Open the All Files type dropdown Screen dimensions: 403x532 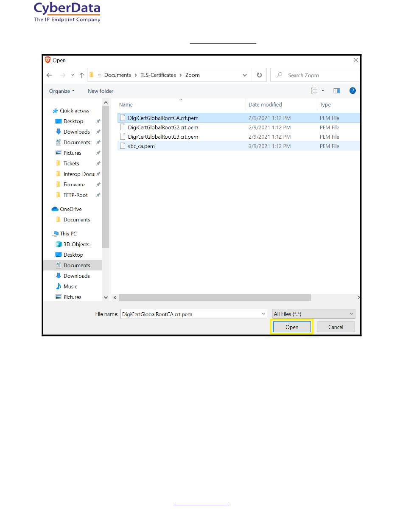click(313, 314)
